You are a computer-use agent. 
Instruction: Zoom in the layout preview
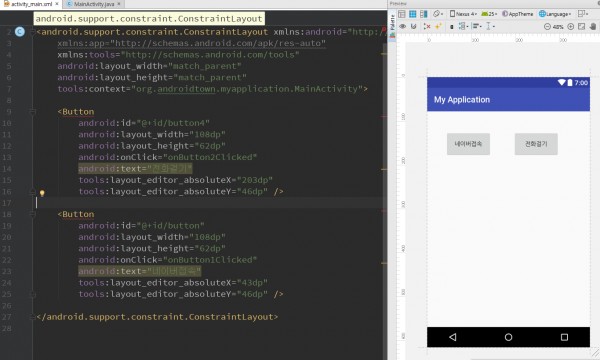click(x=571, y=27)
